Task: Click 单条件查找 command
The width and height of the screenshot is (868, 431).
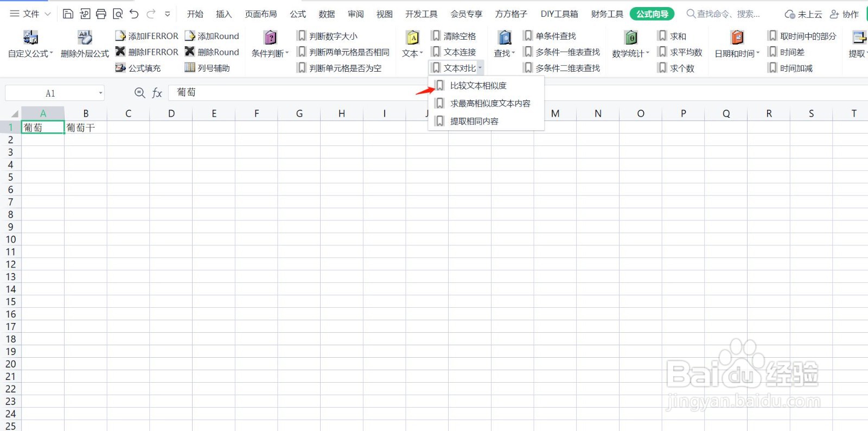Action: pyautogui.click(x=550, y=36)
